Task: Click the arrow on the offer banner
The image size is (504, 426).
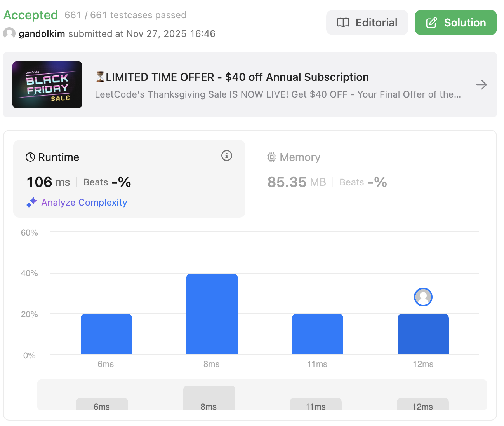Action: tap(481, 85)
